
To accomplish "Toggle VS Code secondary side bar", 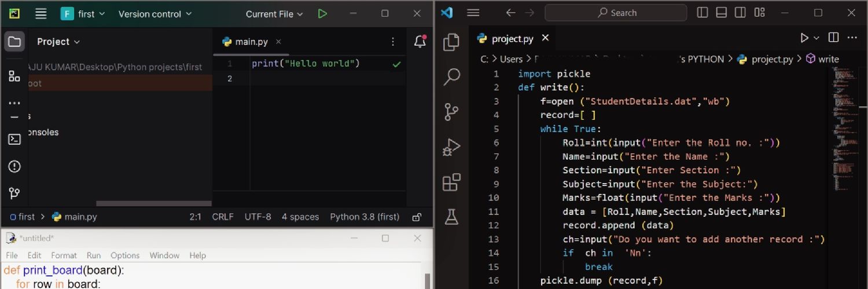I will pos(740,13).
